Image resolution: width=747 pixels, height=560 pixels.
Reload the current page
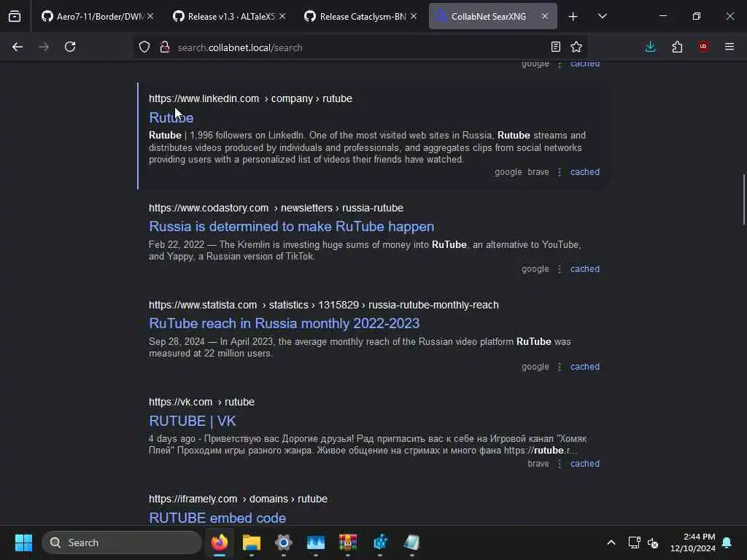click(x=70, y=47)
